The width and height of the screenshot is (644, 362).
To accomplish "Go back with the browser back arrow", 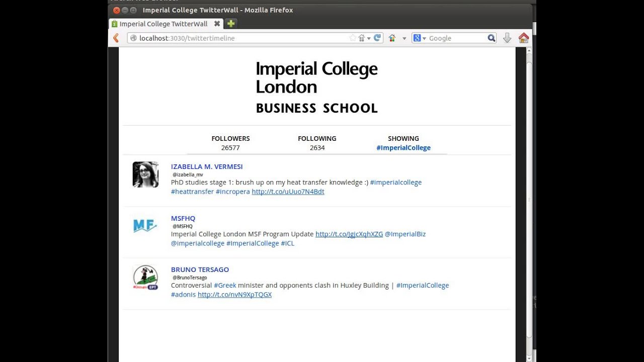I will pos(116,38).
